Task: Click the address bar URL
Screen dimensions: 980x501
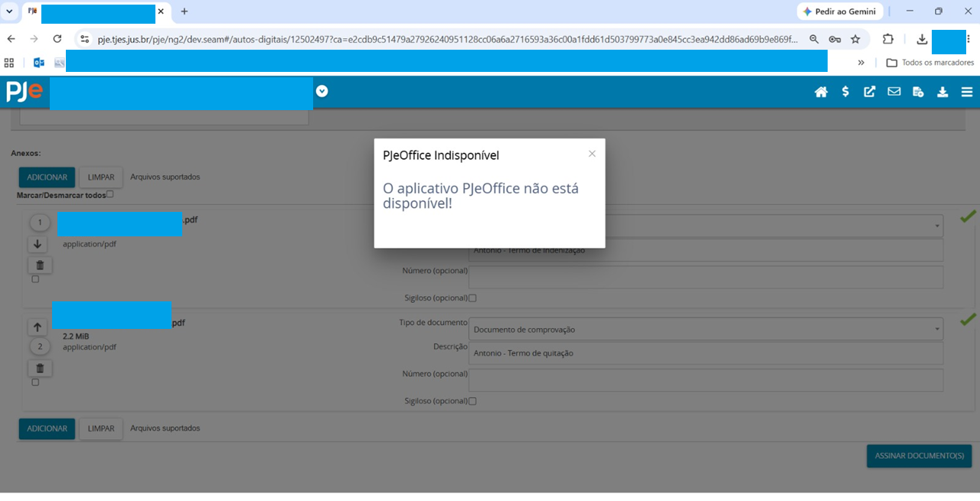Action: pos(448,39)
